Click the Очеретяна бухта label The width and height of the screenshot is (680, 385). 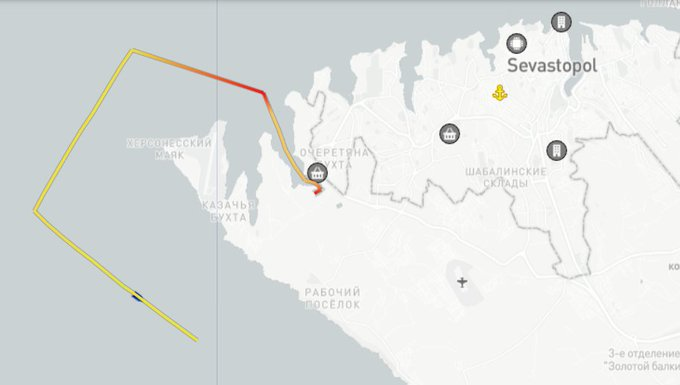pos(334,158)
